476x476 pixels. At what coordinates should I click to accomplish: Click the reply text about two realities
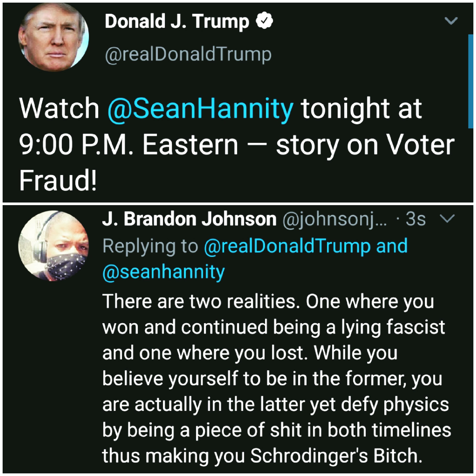click(x=268, y=302)
